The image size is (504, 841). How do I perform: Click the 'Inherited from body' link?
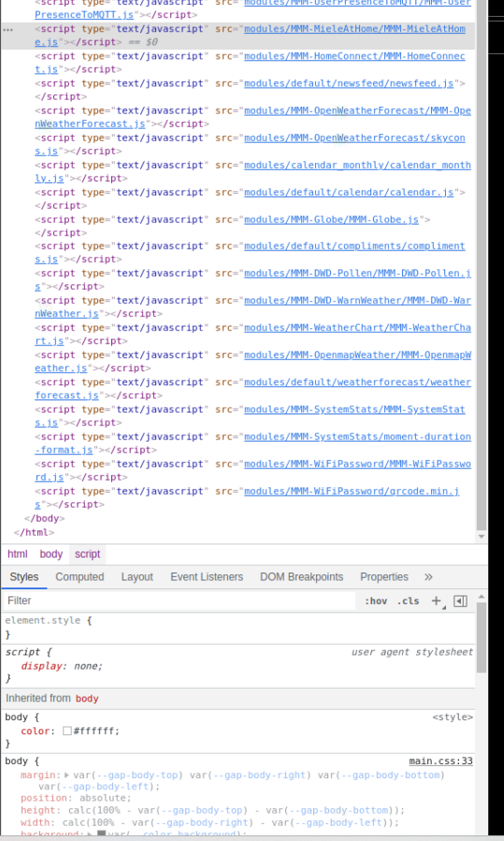[87, 698]
